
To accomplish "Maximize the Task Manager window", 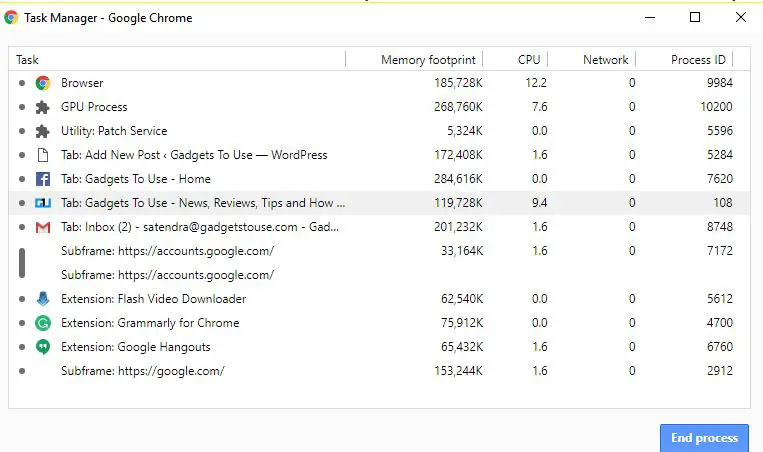I will (695, 18).
